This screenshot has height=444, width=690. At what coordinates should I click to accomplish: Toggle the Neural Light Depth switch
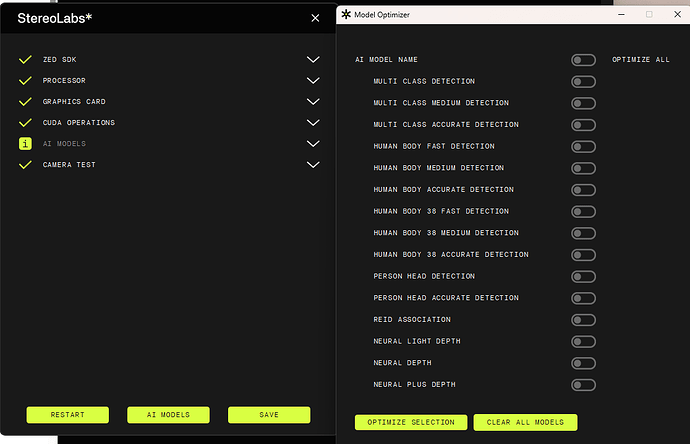[x=584, y=341]
